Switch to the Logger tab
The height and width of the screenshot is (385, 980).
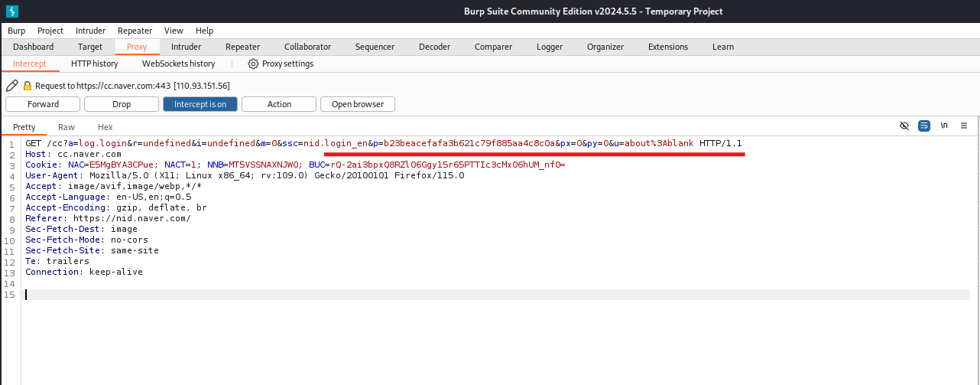point(550,47)
